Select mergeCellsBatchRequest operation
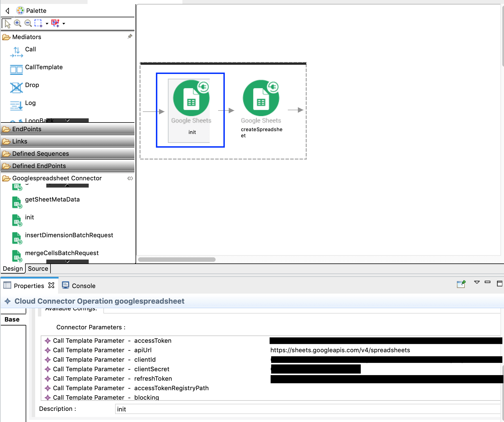This screenshot has height=422, width=504. point(55,256)
